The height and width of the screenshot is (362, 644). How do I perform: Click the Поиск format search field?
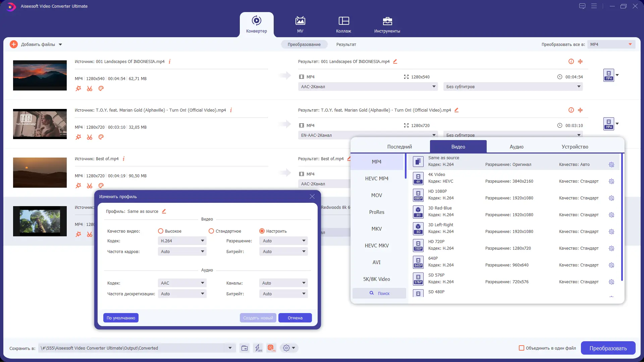379,293
